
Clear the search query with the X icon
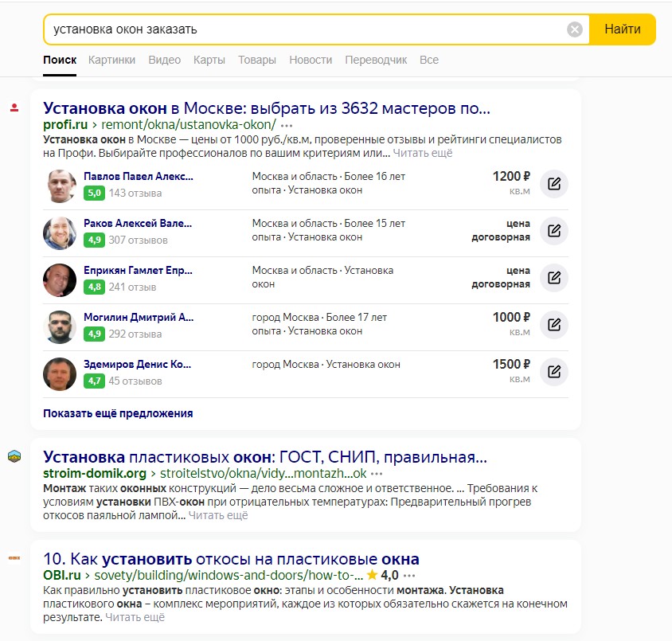coord(574,29)
